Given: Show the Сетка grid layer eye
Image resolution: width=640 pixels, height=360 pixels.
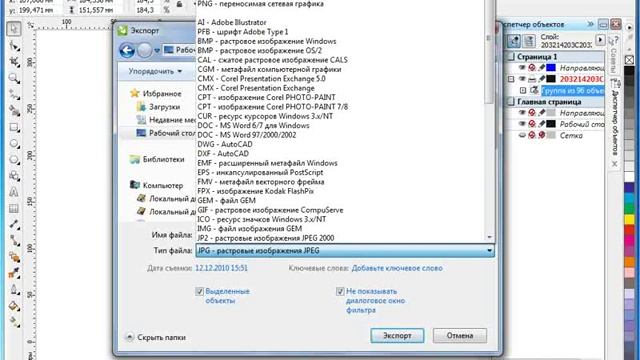Looking at the screenshot, I should coord(522,135).
